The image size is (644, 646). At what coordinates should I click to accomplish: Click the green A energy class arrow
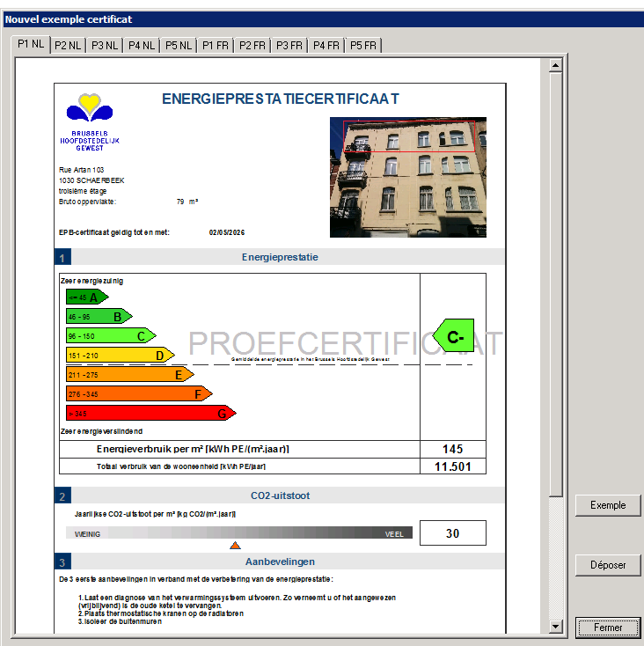pyautogui.click(x=86, y=297)
